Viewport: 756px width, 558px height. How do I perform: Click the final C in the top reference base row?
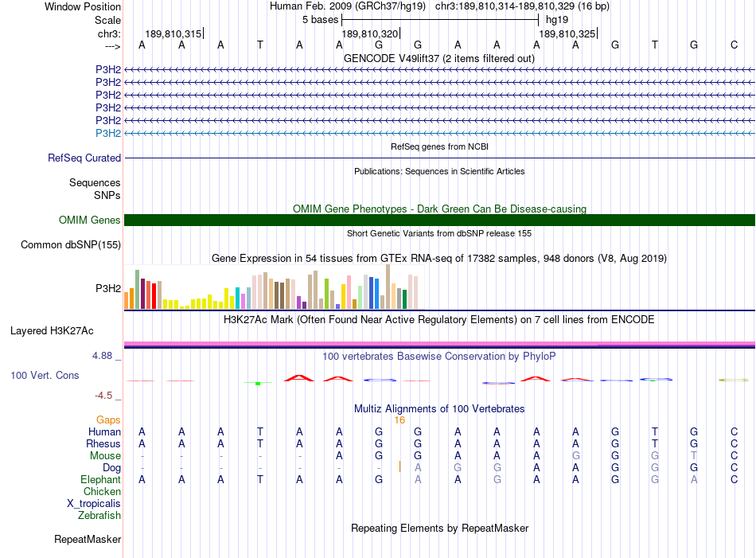[734, 45]
